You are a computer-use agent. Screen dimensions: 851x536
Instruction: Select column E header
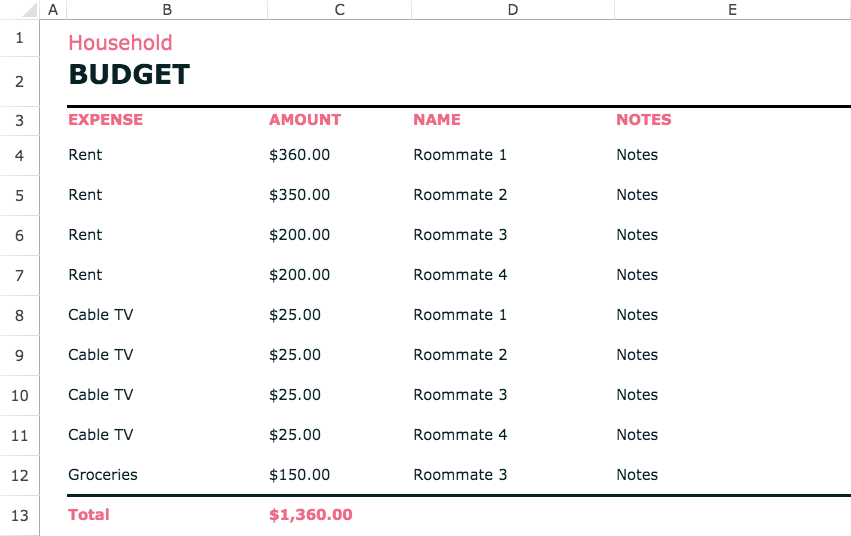click(733, 10)
